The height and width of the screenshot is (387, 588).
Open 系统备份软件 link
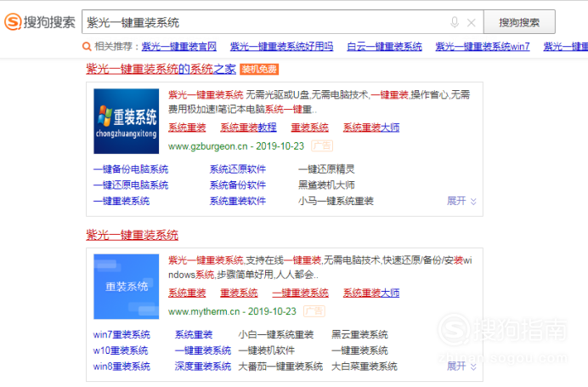[x=238, y=185]
